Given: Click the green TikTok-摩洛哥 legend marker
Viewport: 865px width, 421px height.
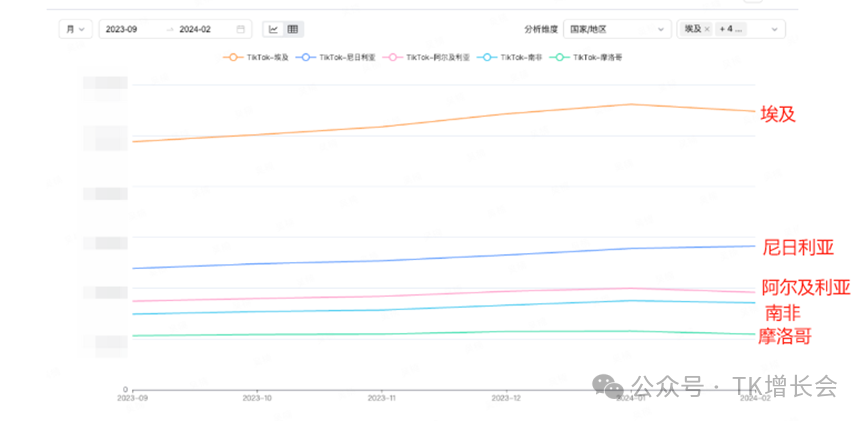Looking at the screenshot, I should 559,58.
